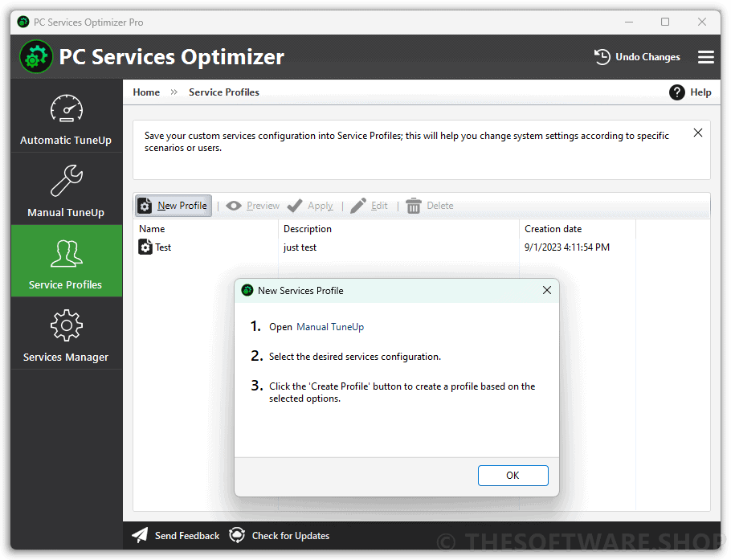This screenshot has width=731, height=560.
Task: Sort by the Name column header
Action: pos(206,229)
